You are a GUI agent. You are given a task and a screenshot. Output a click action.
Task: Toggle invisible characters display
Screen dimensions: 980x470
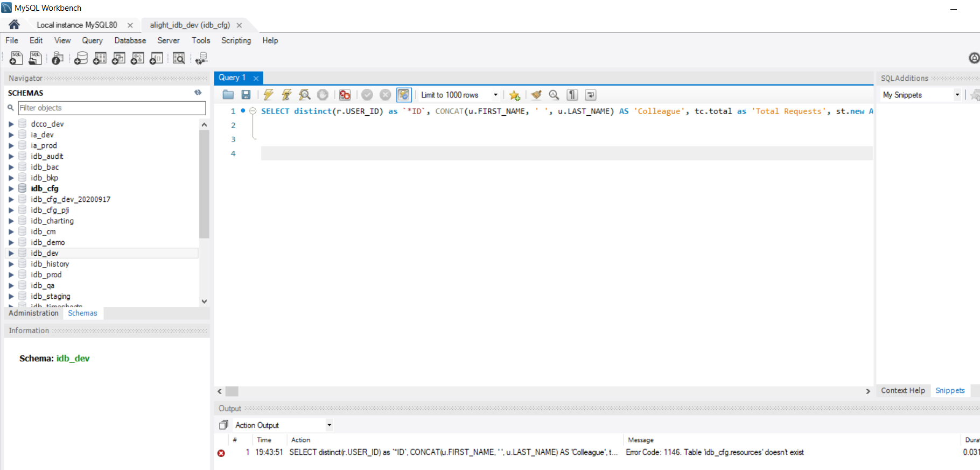(x=572, y=95)
